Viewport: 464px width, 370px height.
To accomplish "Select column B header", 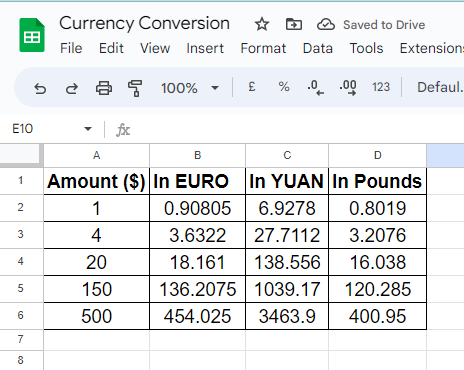I will pos(198,155).
